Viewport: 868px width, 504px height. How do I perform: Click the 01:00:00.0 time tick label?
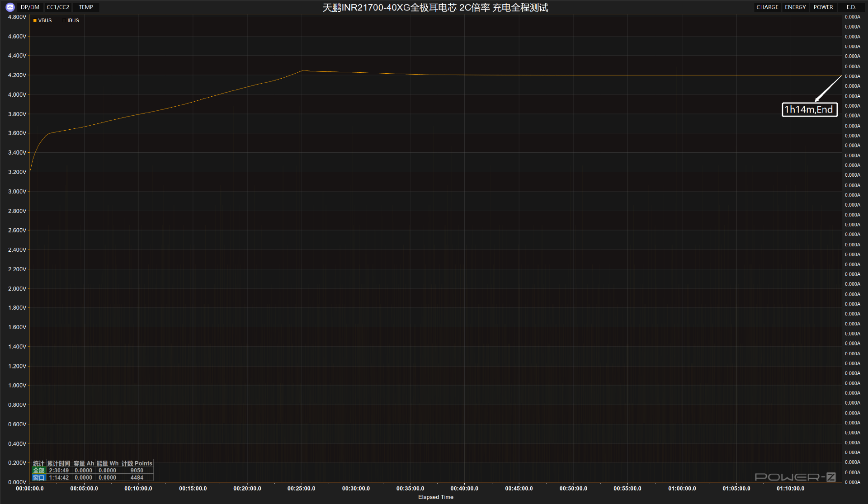[682, 489]
